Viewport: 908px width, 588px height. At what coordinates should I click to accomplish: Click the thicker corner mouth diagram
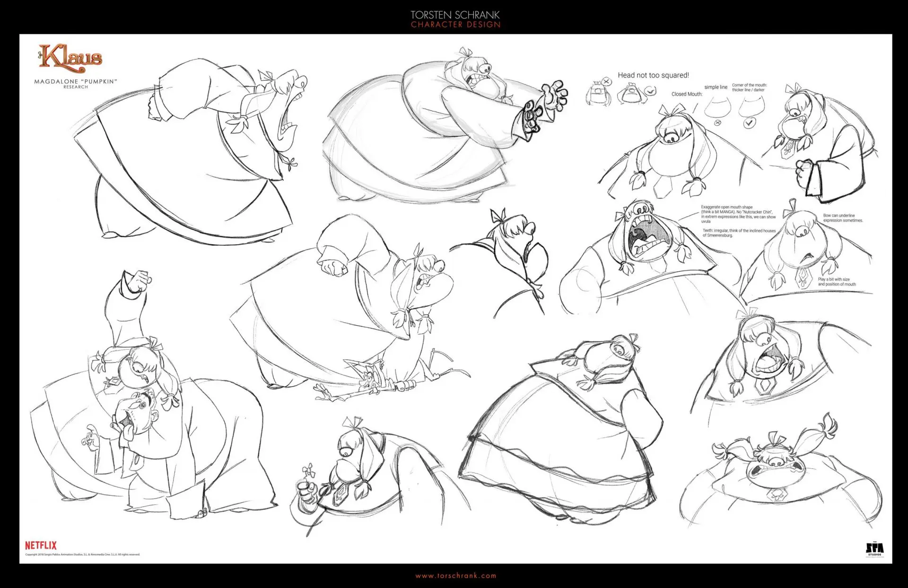click(x=751, y=106)
